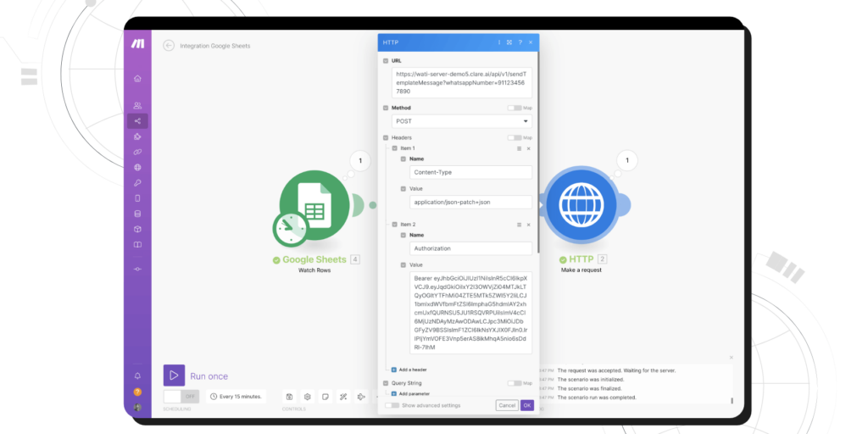Click the Make logo in the sidebar
The image size is (868, 434).
[x=137, y=44]
